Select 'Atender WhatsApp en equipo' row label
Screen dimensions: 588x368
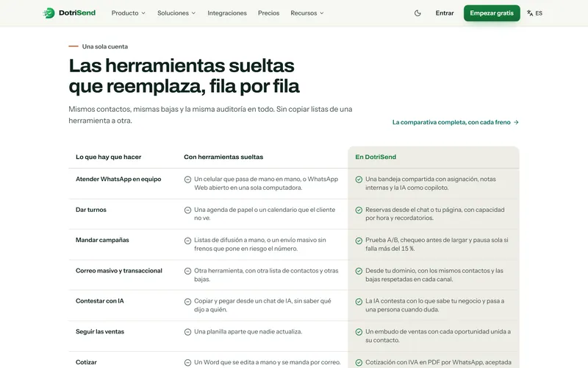118,179
